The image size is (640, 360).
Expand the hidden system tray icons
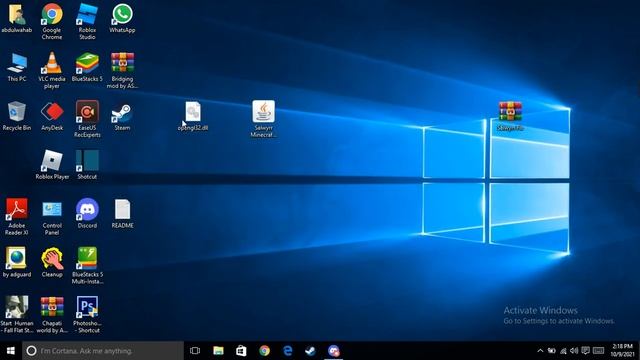(540, 351)
